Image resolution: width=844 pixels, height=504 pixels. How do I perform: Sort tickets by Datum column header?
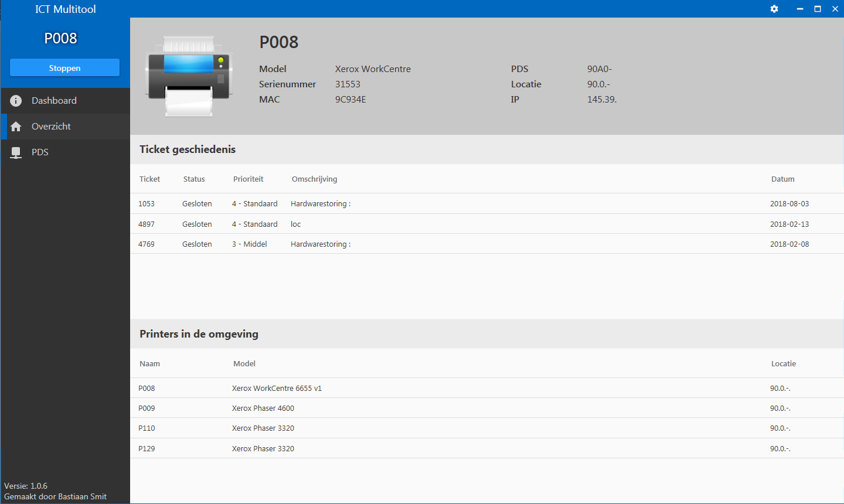782,179
